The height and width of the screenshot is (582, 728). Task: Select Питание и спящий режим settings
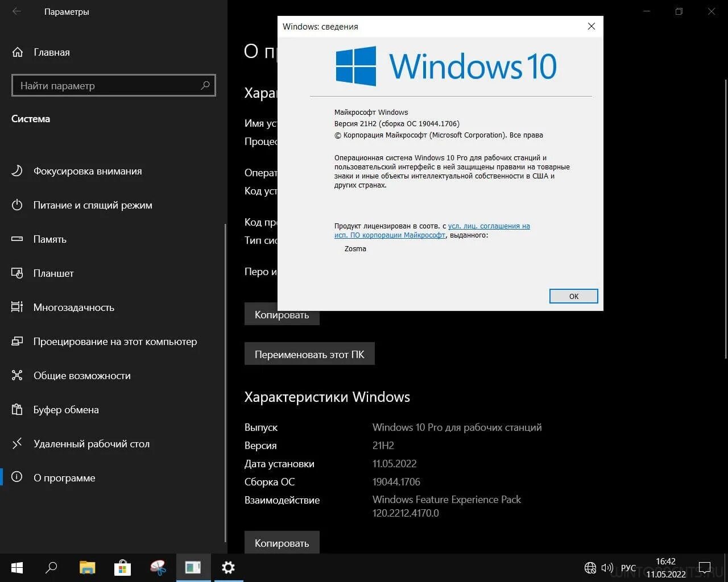click(16, 205)
